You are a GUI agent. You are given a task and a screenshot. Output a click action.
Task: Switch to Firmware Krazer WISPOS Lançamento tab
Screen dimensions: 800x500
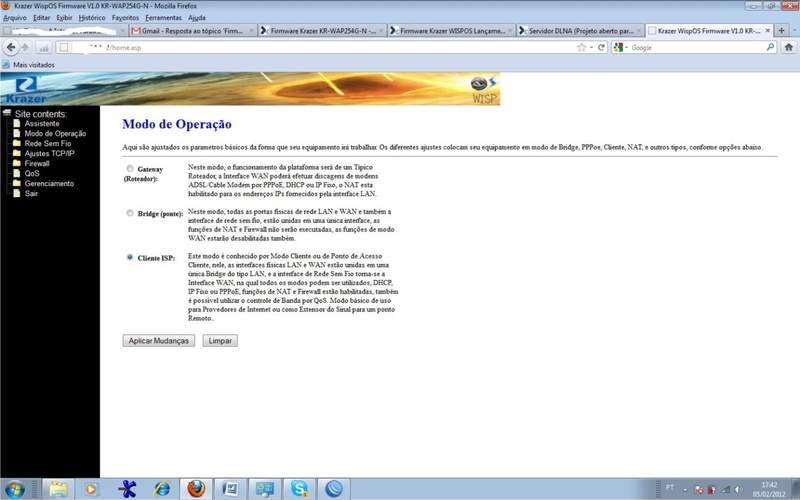click(452, 31)
